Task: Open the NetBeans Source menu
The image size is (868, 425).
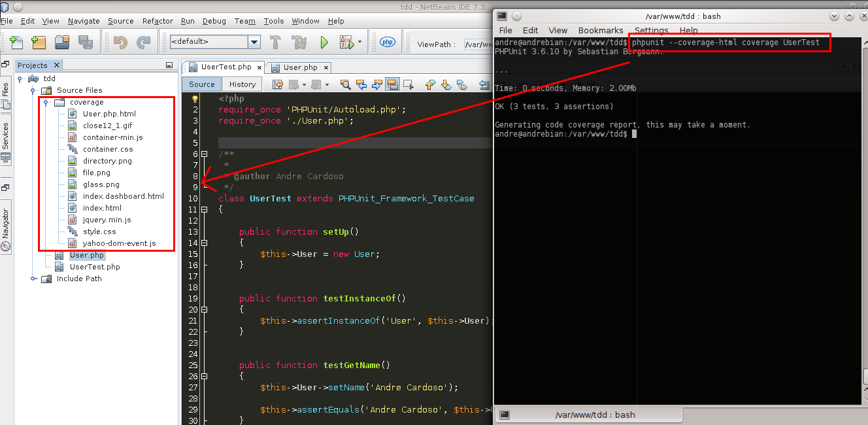Action: click(120, 21)
